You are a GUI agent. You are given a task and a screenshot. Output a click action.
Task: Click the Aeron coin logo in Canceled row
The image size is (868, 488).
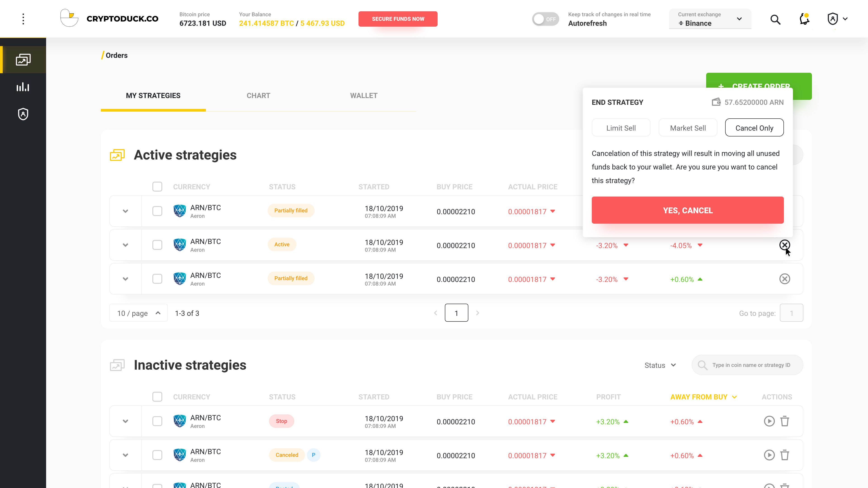click(x=180, y=455)
